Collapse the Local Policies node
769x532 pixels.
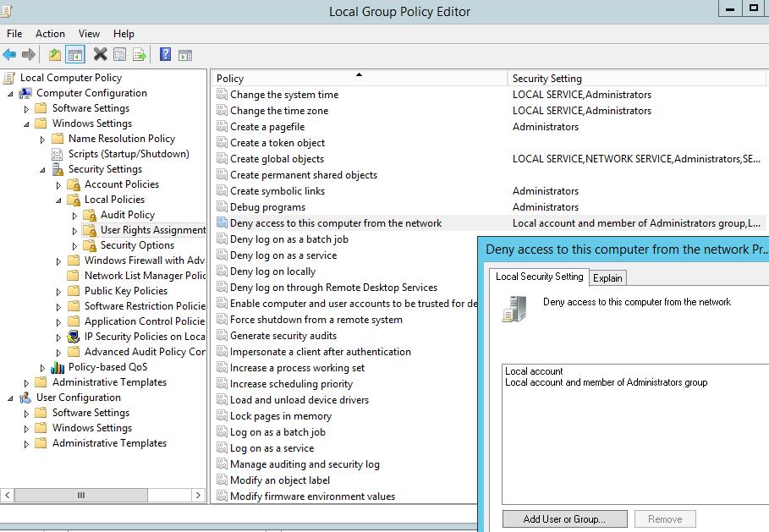(x=59, y=200)
